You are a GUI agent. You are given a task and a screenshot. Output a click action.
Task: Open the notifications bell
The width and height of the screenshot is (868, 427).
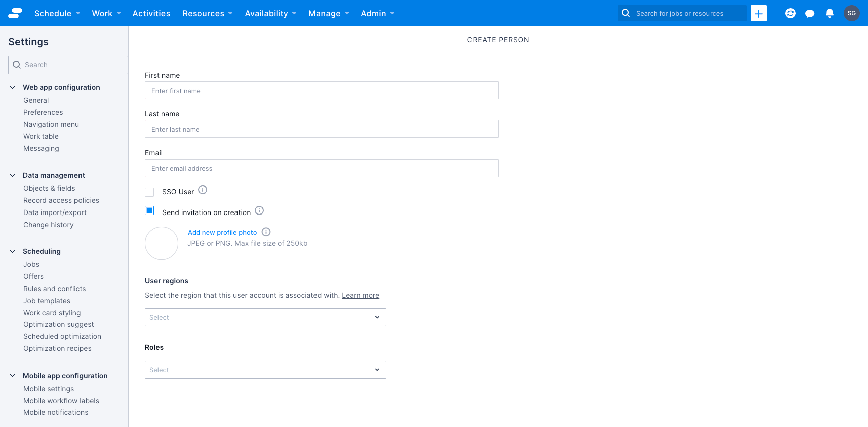[830, 13]
